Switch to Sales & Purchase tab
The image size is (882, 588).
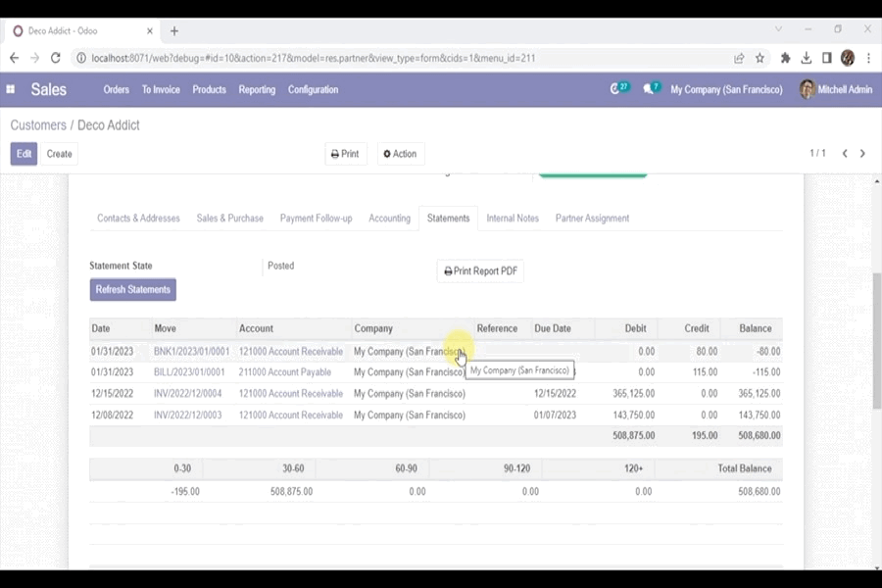point(230,219)
